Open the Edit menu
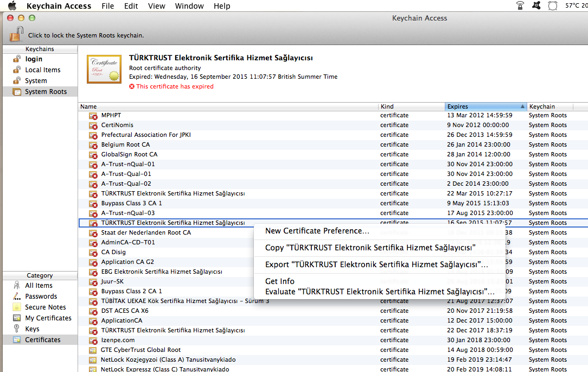The width and height of the screenshot is (588, 372). point(131,6)
